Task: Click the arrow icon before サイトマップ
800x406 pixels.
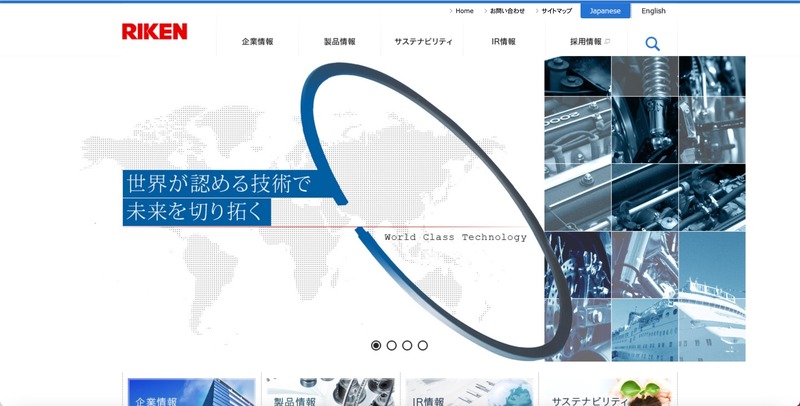Action: (536, 11)
